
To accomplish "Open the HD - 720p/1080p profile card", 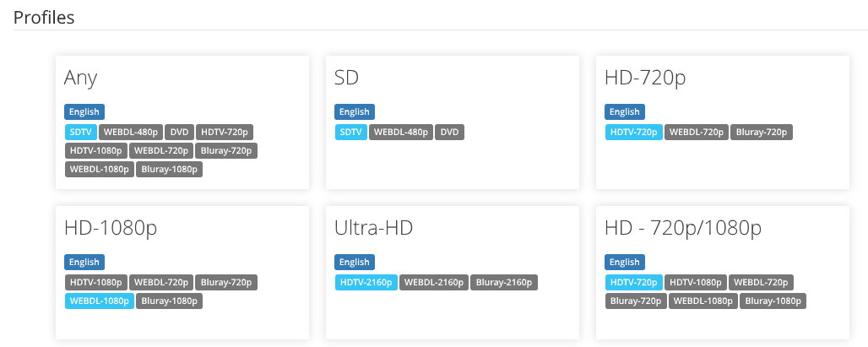I will [723, 273].
